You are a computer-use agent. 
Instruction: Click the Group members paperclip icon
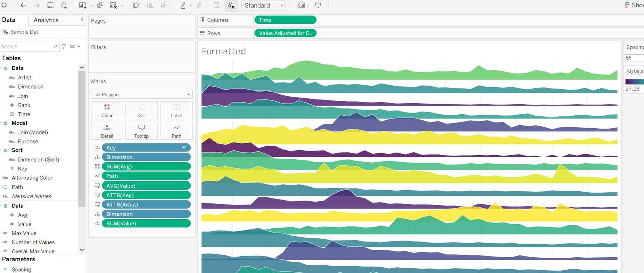(x=200, y=5)
